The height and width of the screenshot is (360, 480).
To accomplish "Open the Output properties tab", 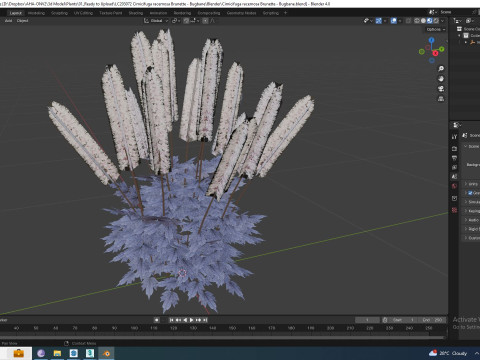I will tap(454, 158).
